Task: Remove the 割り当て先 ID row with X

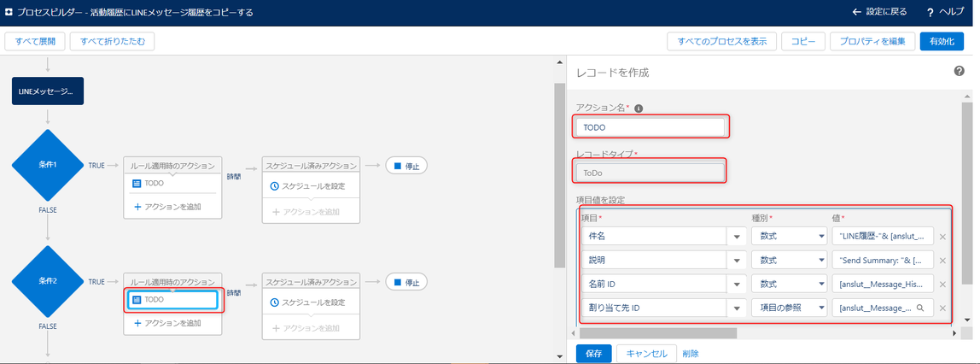Action: 943,308
